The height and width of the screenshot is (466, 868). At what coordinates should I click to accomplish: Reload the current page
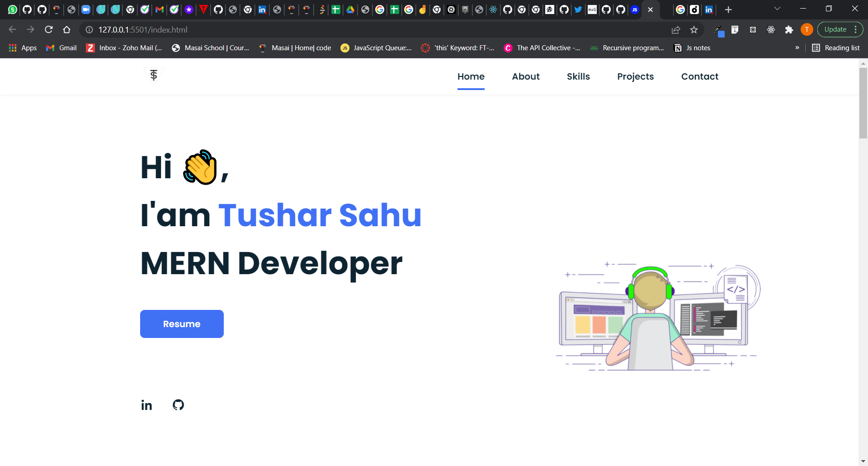(49, 30)
